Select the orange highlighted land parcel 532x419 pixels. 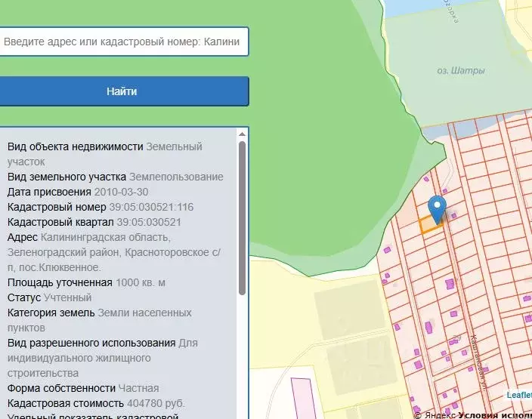[430, 225]
